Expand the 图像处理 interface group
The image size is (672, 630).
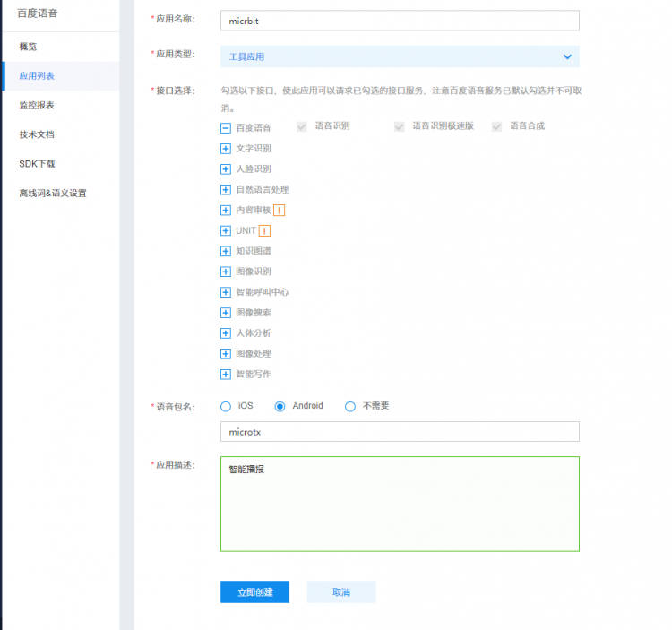point(226,354)
